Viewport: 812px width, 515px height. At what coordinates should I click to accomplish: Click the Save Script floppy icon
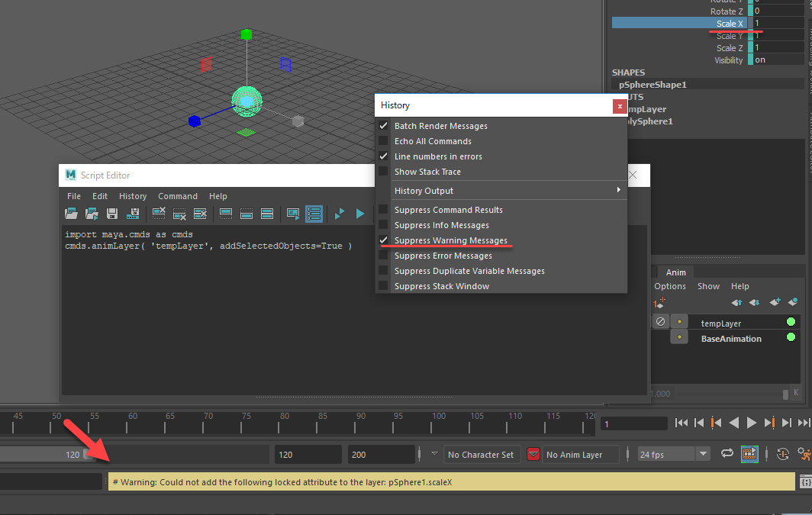pos(112,213)
